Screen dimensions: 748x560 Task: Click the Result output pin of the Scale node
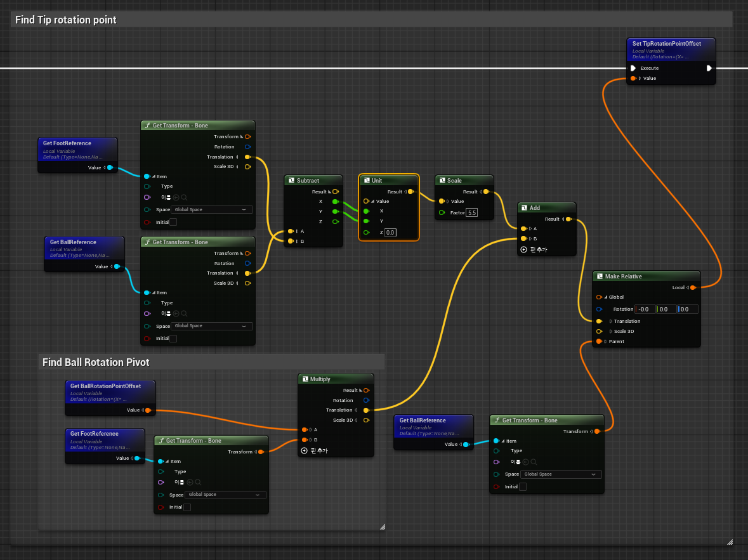[x=486, y=192]
